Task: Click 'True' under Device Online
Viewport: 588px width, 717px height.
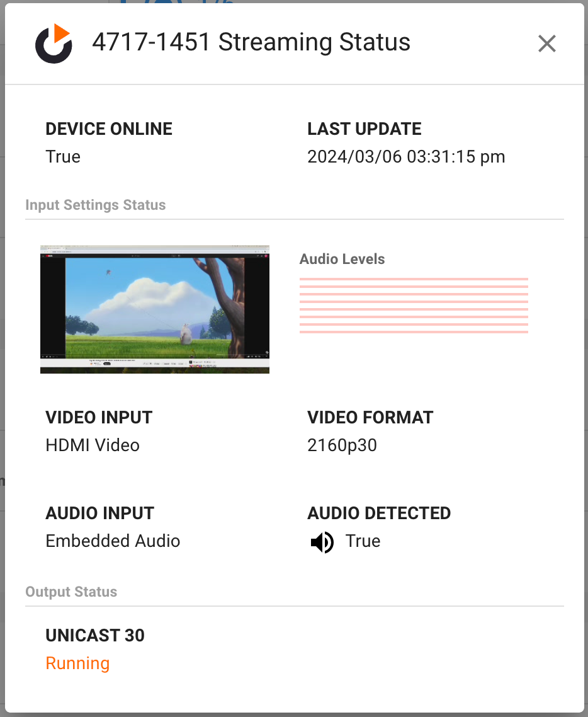Action: pyautogui.click(x=63, y=157)
